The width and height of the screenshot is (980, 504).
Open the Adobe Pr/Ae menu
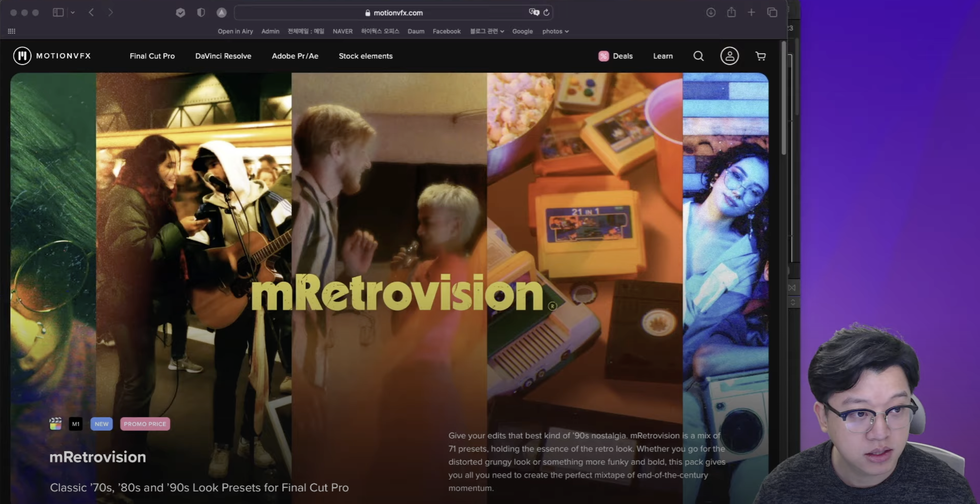coord(295,56)
